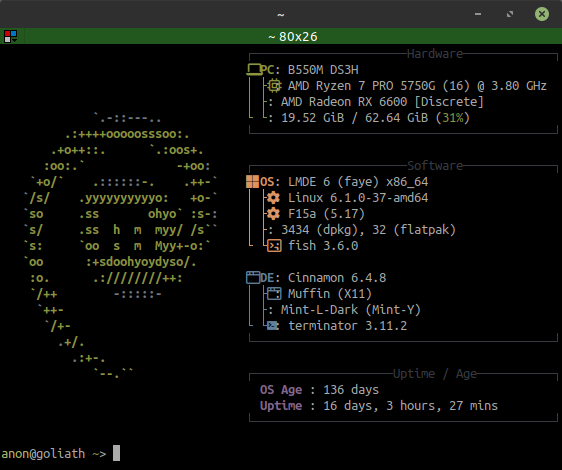
Task: Click the terminal icon beside terminator 3.11.2
Action: pos(273,326)
